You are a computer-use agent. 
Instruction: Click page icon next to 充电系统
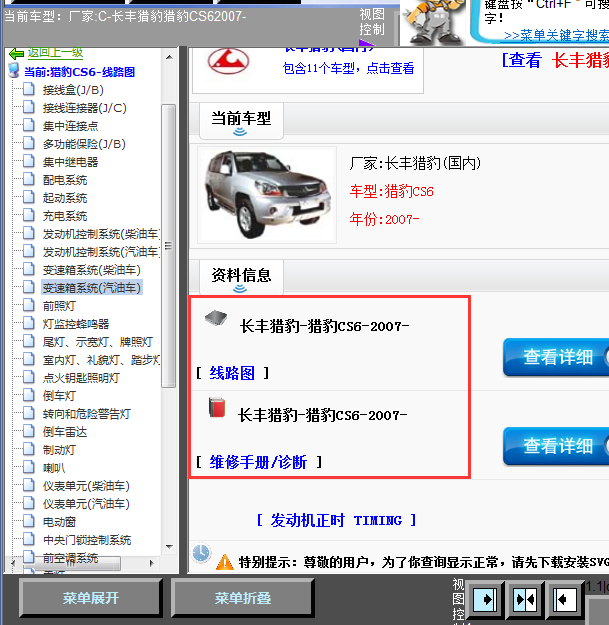(x=28, y=215)
